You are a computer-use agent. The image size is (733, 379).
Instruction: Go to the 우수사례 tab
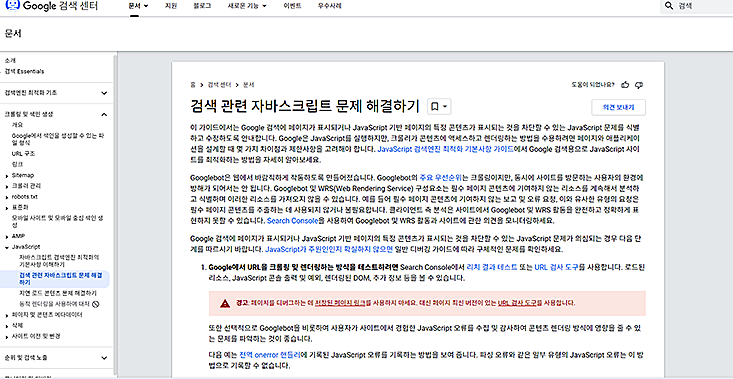tap(329, 6)
